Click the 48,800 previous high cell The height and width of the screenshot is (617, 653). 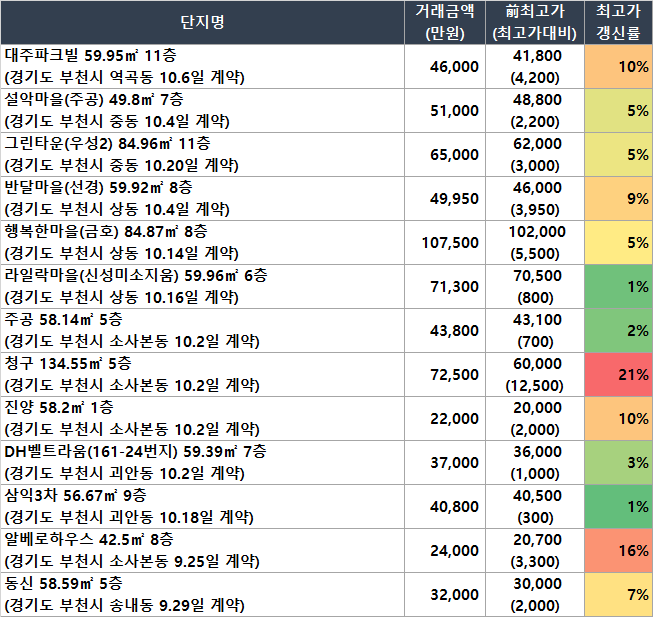(535, 111)
